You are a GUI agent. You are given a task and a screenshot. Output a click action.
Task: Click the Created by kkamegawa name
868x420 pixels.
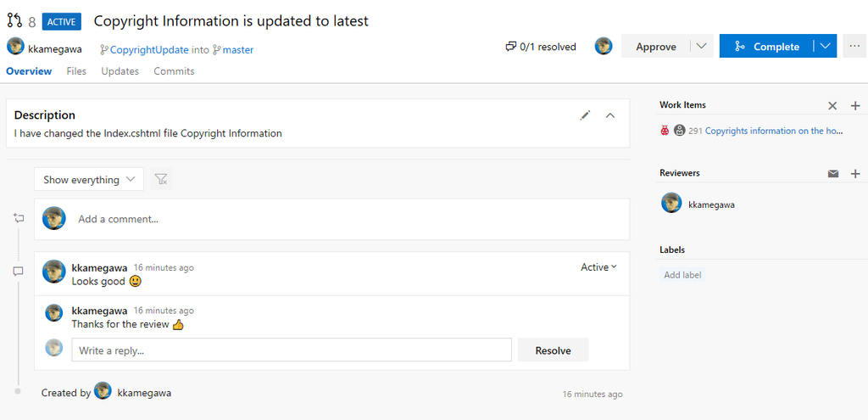pyautogui.click(x=144, y=393)
